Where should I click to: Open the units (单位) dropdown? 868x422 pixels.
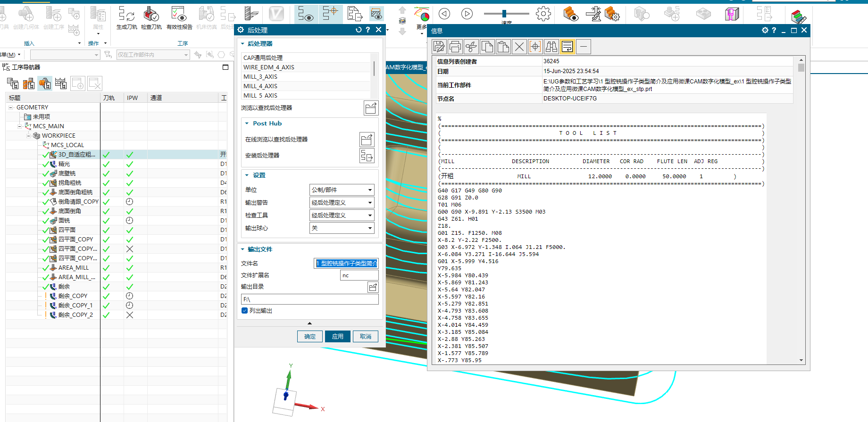pos(342,190)
